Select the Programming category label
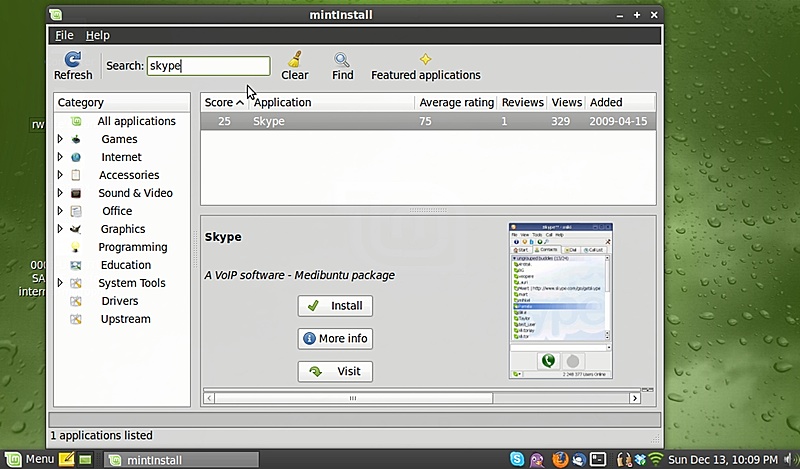Screen dimensions: 800x469 pos(133,247)
